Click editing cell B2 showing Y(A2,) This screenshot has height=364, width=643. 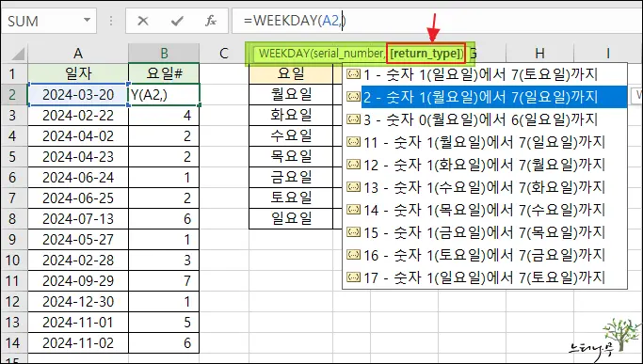164,95
